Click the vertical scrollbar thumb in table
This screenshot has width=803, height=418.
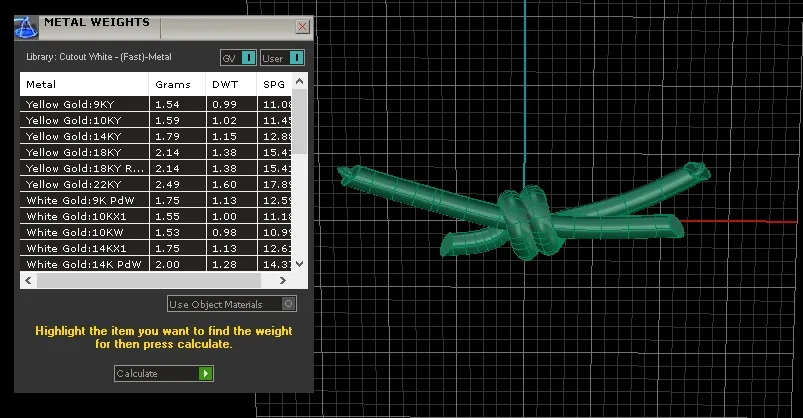pos(300,122)
